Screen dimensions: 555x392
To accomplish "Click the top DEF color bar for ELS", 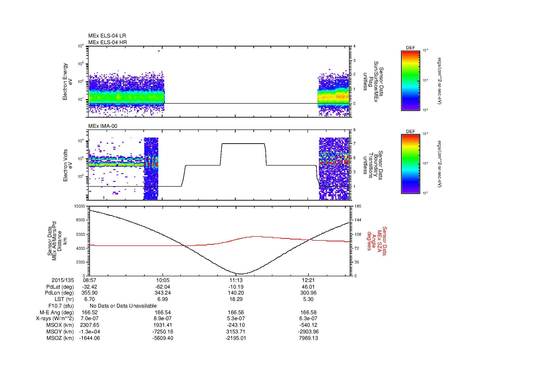I will pos(410,80).
